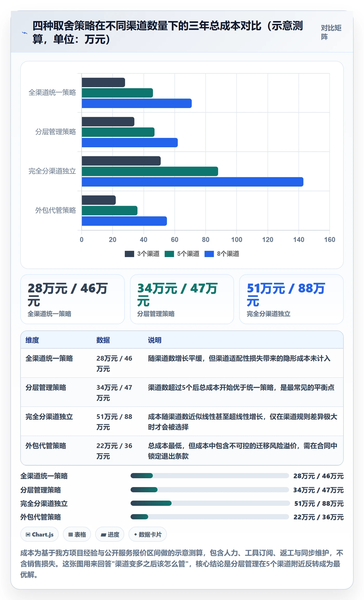Select the 完全分渠道独立 8个渠道 blue bar

(192, 182)
